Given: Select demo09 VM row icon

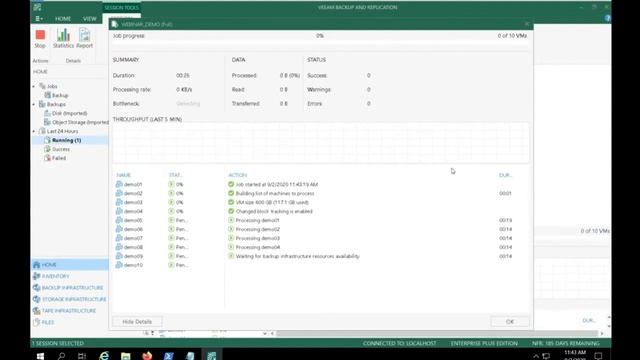Looking at the screenshot, I should (x=119, y=256).
